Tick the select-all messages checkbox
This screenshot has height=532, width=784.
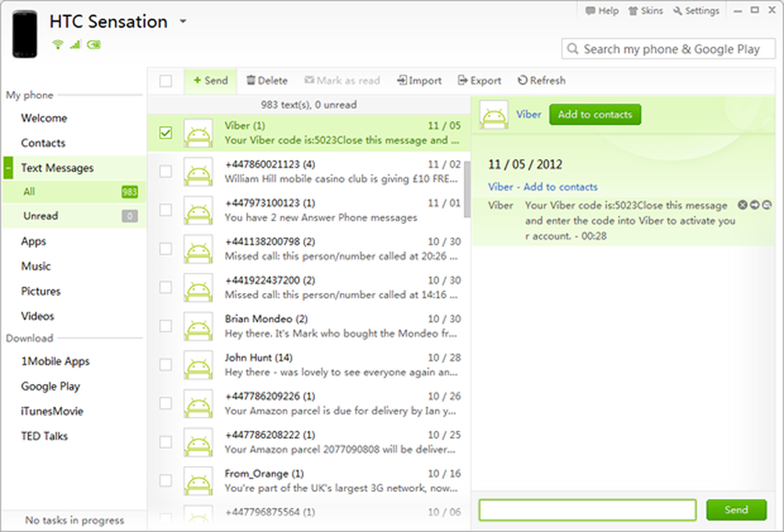click(x=165, y=81)
